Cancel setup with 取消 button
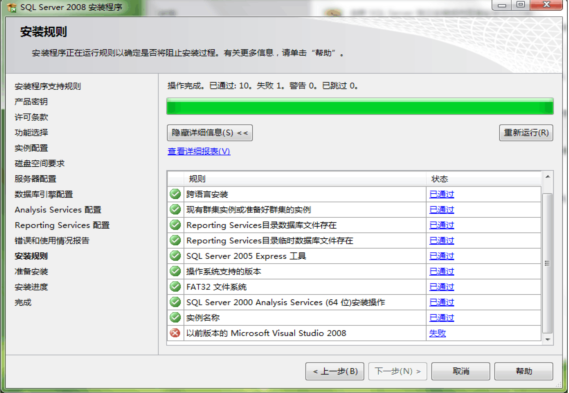 pos(461,371)
